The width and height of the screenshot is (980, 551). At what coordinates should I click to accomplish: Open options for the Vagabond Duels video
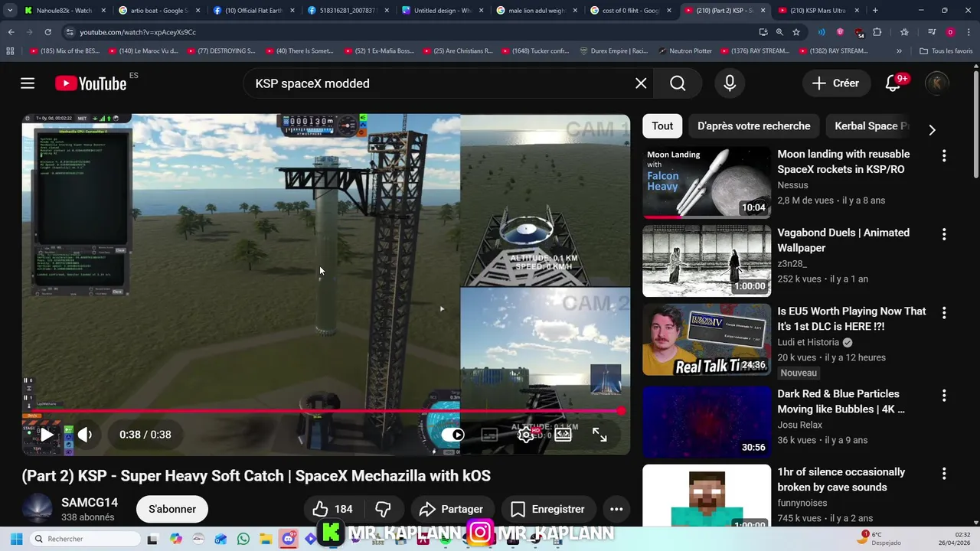coord(944,234)
